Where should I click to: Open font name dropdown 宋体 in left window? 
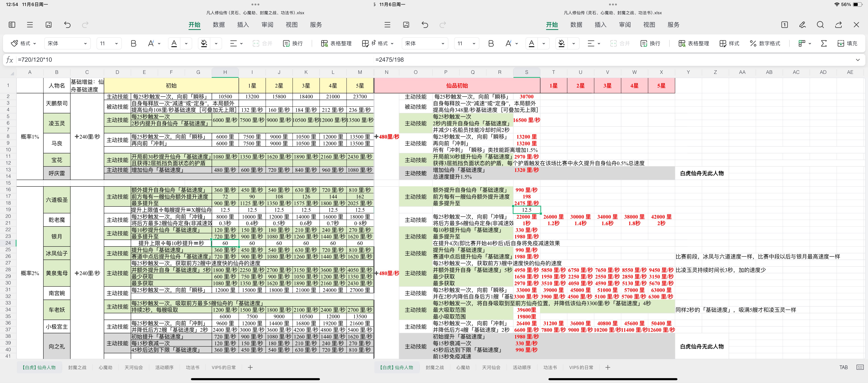coord(67,43)
